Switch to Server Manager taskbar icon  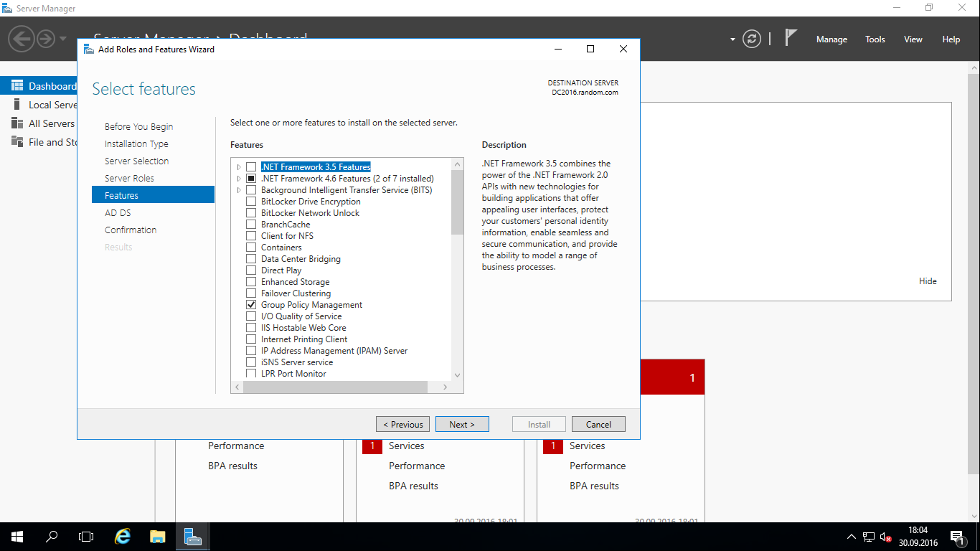click(x=192, y=537)
